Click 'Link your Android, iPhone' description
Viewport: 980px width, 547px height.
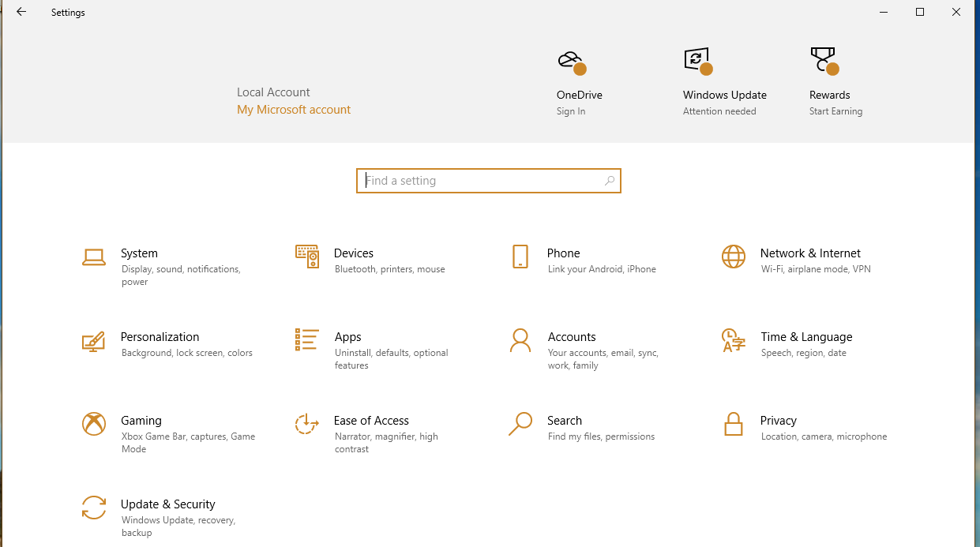click(x=602, y=269)
